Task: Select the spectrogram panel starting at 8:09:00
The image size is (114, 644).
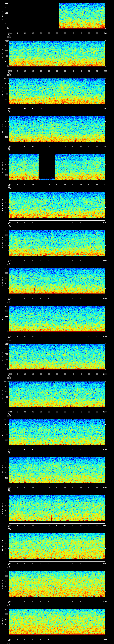Action: tap(57, 205)
